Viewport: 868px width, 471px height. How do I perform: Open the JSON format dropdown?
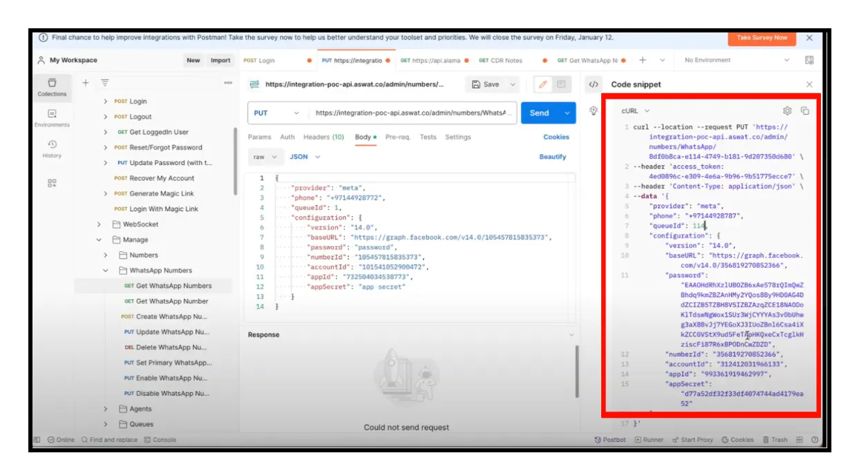coord(305,157)
